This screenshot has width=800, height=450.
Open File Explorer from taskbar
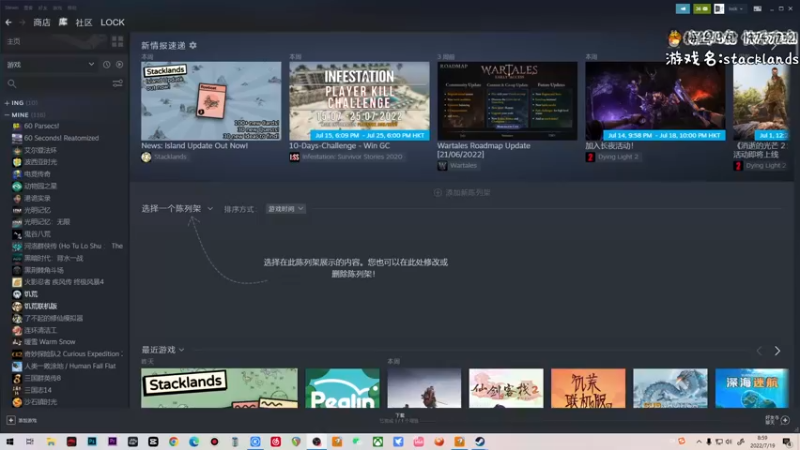[51, 442]
